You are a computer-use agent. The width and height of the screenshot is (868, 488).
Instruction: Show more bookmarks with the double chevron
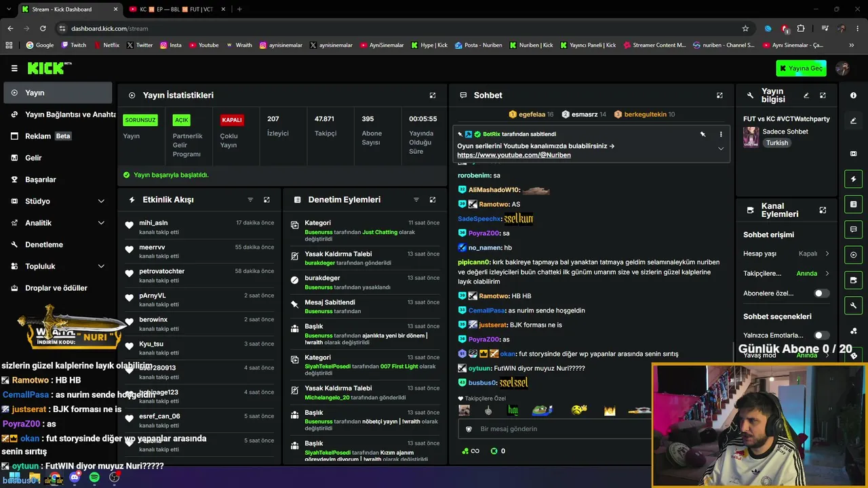tap(852, 45)
